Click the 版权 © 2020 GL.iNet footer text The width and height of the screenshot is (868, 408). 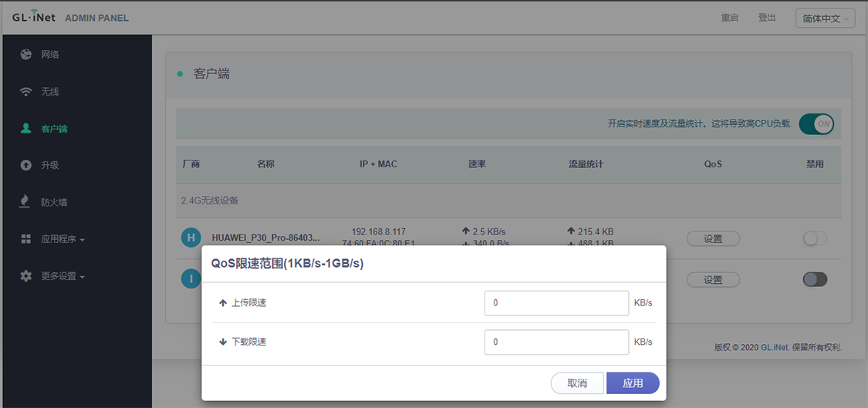click(x=778, y=348)
